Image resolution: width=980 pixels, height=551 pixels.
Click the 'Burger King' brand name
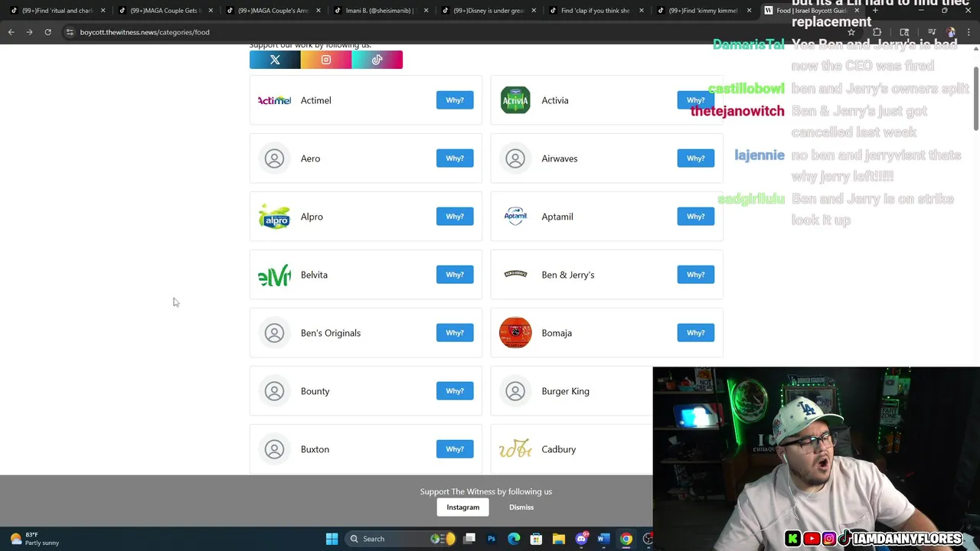click(x=566, y=391)
